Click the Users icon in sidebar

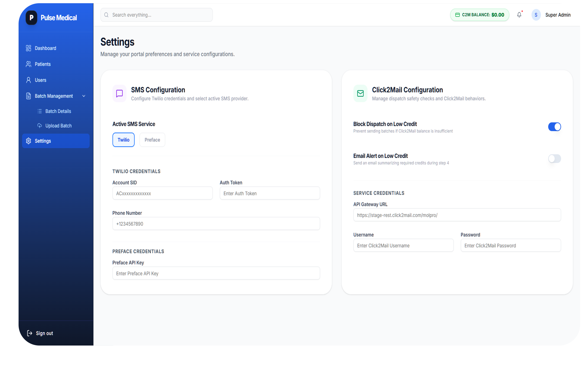tap(28, 80)
